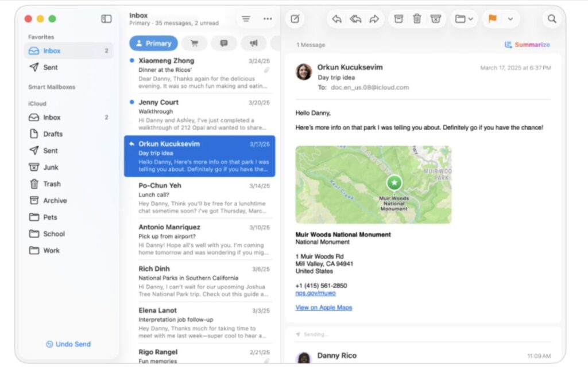This screenshot has width=588, height=374.
Task: Select Orkun Kucuksevim's Day trip idea email
Action: 199,156
